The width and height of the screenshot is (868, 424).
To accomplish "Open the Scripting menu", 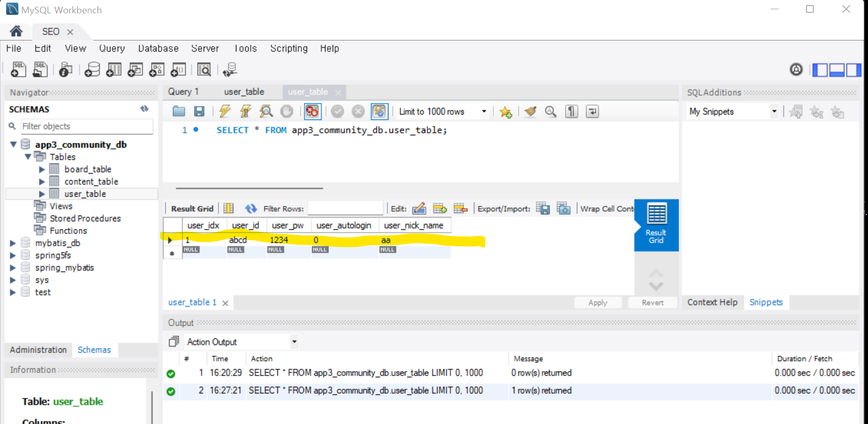I will (x=289, y=48).
